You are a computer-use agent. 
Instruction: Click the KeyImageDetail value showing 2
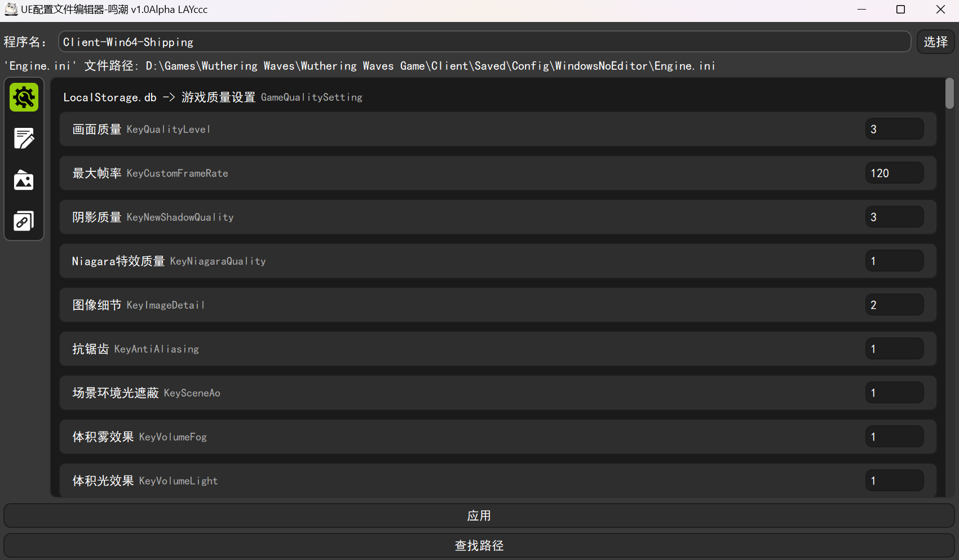[x=894, y=304]
